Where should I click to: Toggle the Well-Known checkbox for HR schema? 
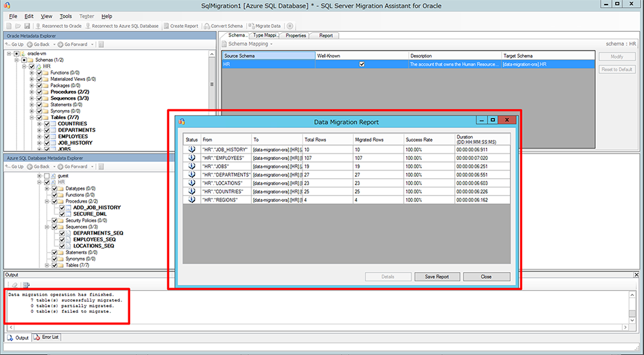coord(362,64)
